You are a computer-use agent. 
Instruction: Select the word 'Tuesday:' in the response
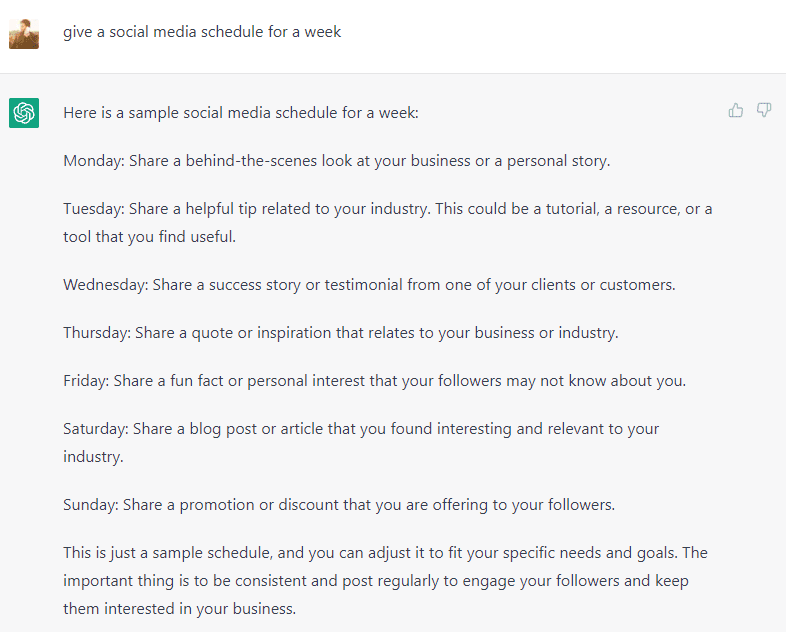(x=93, y=209)
